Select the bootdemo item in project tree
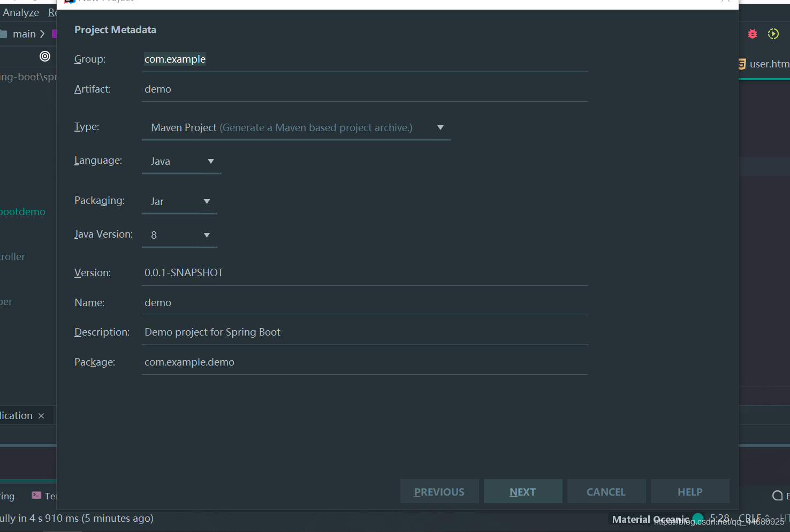 coord(22,212)
